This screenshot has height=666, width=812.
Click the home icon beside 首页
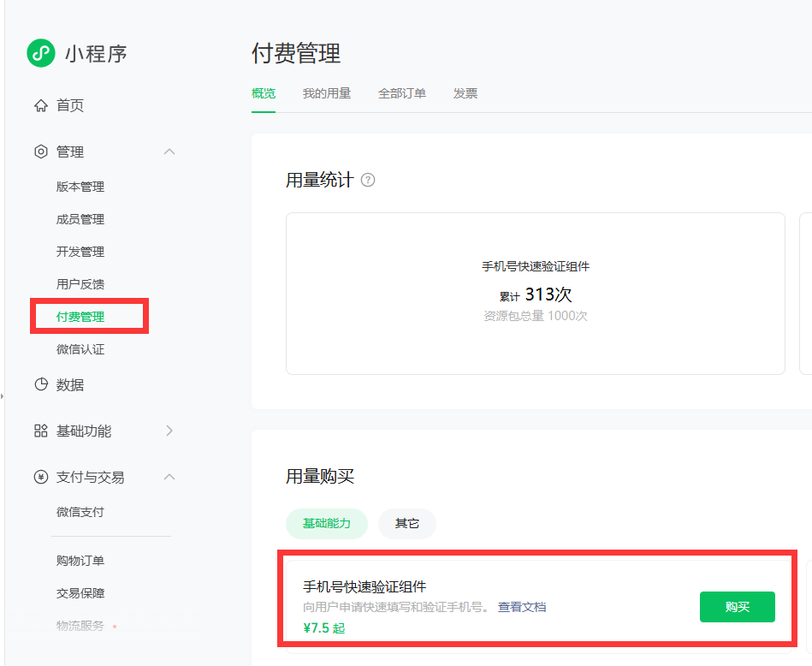pyautogui.click(x=40, y=105)
